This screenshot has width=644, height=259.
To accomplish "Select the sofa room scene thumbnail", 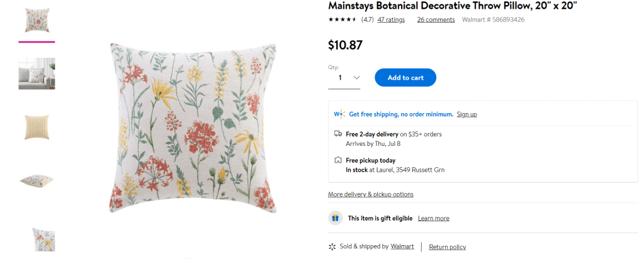I will pyautogui.click(x=37, y=74).
